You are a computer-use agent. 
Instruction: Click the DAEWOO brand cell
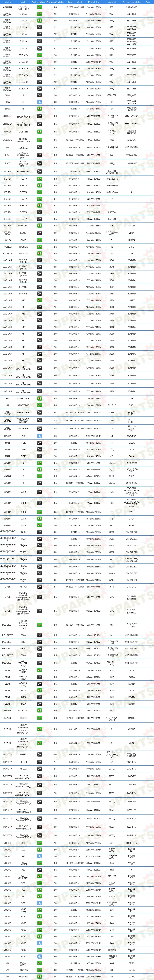point(8,140)
